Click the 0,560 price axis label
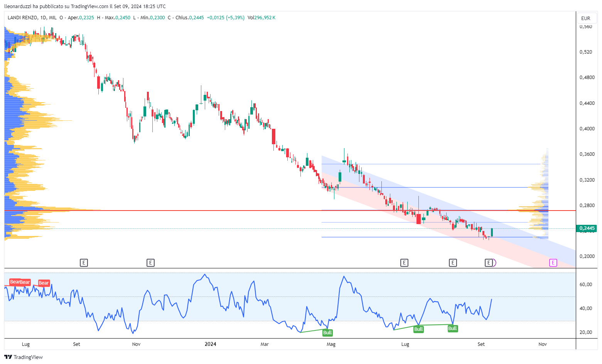This screenshot has height=364, width=602. click(x=586, y=27)
